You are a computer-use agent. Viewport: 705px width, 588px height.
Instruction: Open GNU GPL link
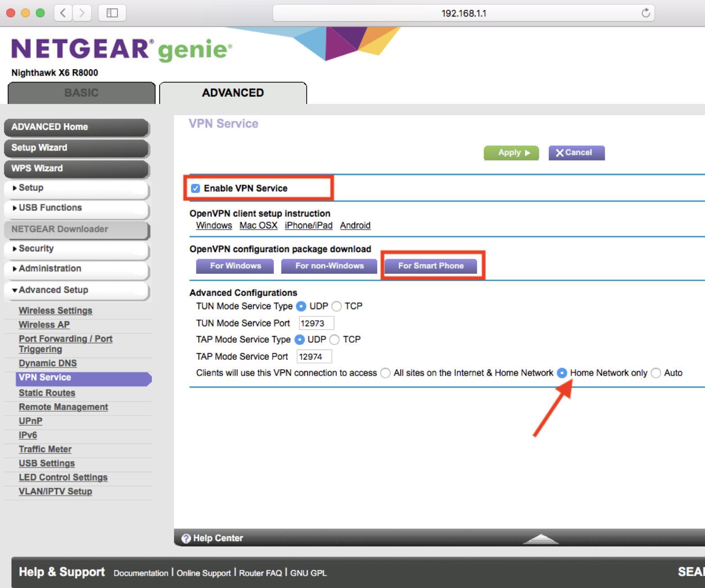[308, 573]
